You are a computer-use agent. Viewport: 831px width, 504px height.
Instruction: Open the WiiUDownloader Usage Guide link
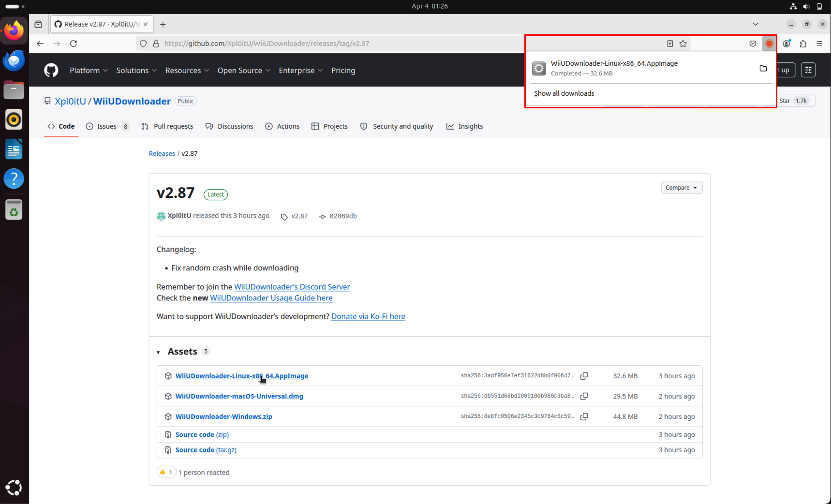(271, 298)
